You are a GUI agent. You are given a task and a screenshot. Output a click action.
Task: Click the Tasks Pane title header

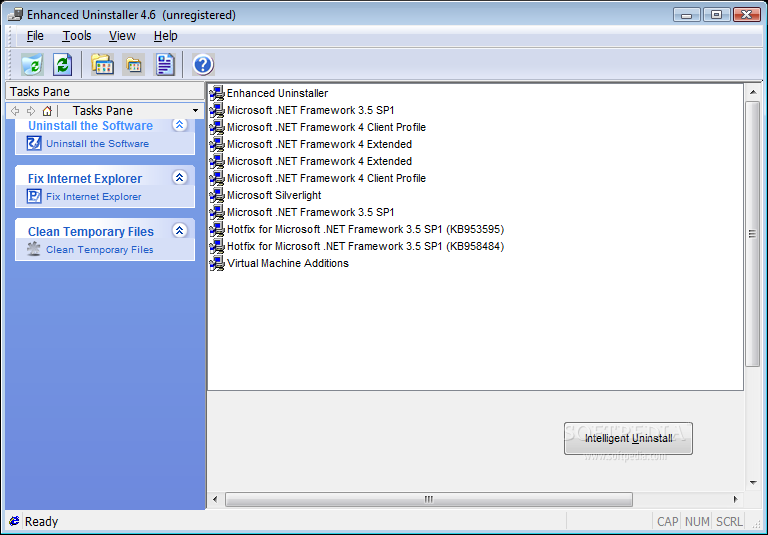(105, 92)
